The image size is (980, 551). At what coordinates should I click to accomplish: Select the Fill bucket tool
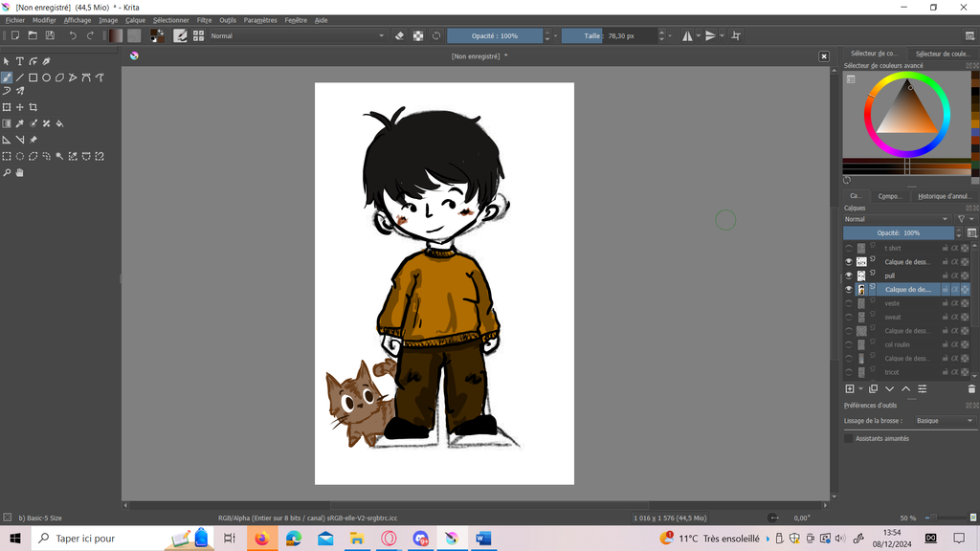click(x=59, y=123)
